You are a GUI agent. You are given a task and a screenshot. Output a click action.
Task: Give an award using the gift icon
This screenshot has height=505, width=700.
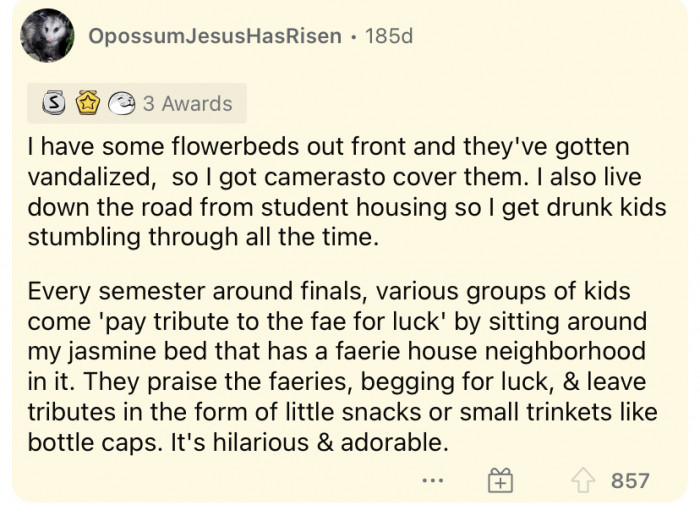tap(500, 480)
